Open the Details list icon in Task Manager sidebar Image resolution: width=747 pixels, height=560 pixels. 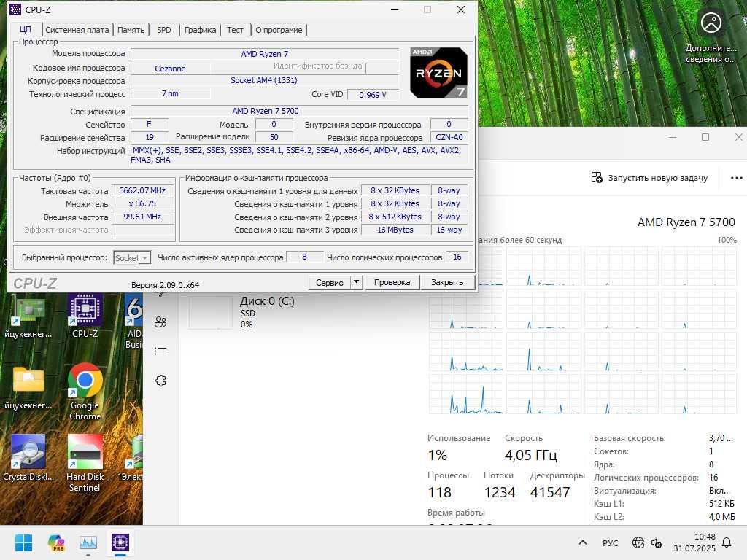[160, 351]
